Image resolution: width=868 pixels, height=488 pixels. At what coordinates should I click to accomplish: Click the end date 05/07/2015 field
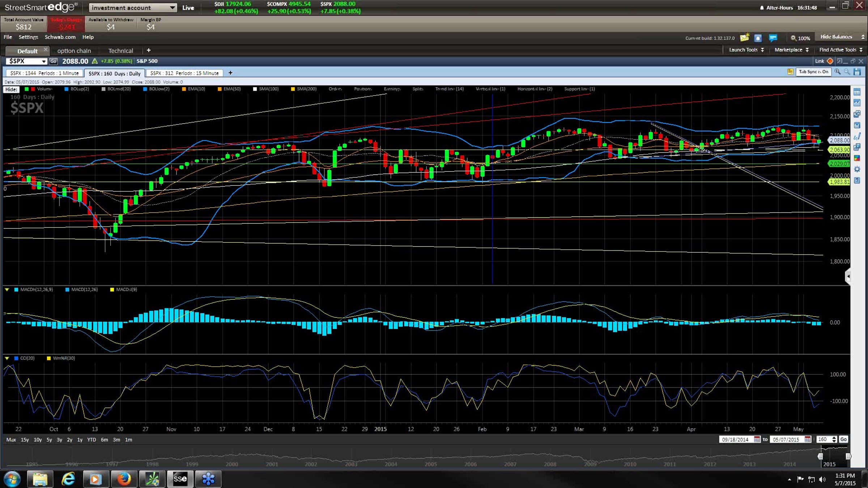[786, 440]
